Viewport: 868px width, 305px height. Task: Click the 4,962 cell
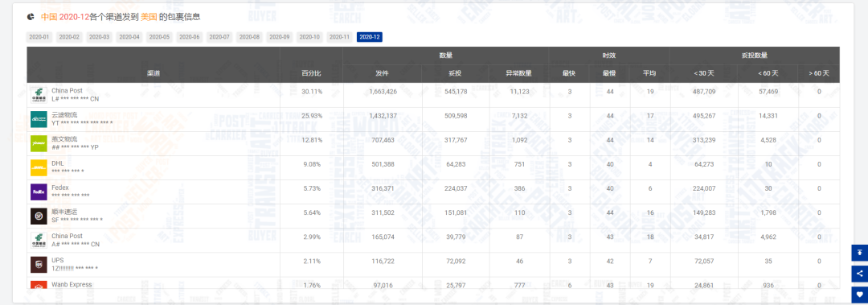pyautogui.click(x=768, y=237)
